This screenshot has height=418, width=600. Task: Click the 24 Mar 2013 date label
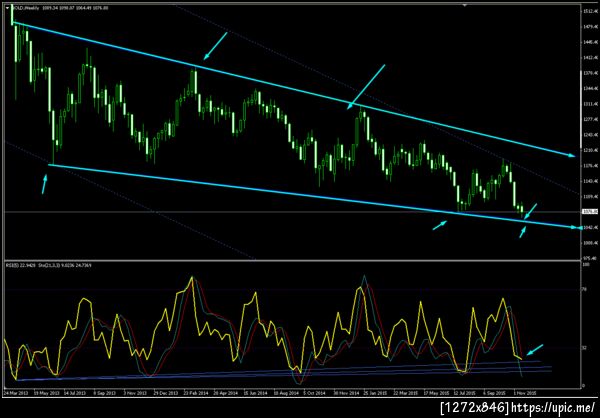click(x=15, y=393)
